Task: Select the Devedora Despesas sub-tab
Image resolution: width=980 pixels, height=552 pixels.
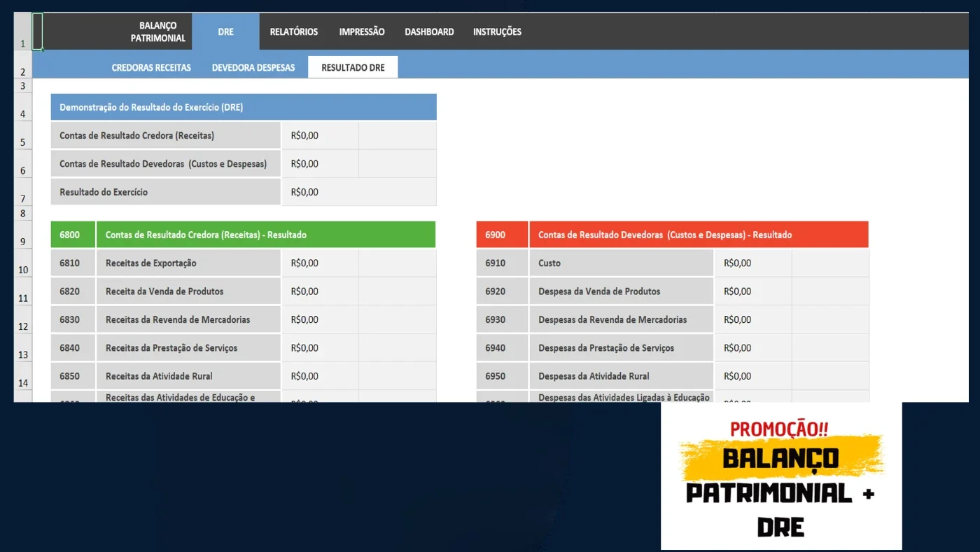Action: (x=253, y=68)
